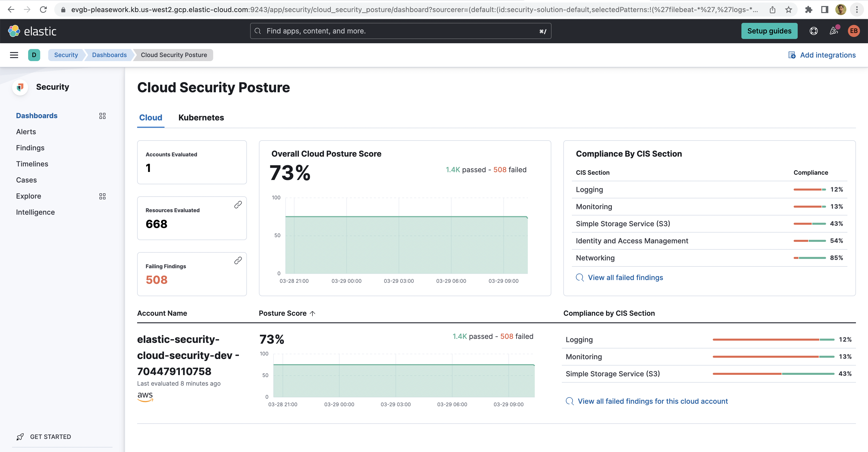Image resolution: width=868 pixels, height=452 pixels.
Task: Open View all failed findings link
Action: (x=625, y=277)
